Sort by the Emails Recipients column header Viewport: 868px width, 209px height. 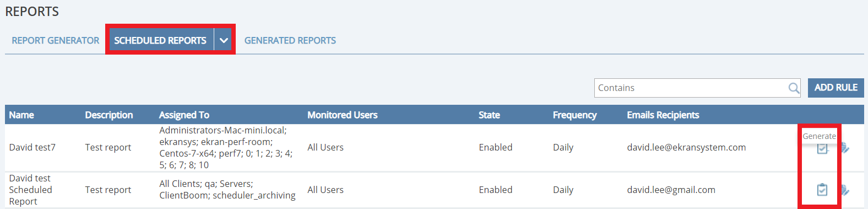pyautogui.click(x=663, y=115)
